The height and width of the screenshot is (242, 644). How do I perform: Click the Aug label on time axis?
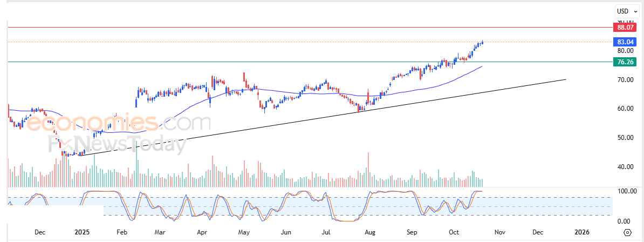click(369, 232)
